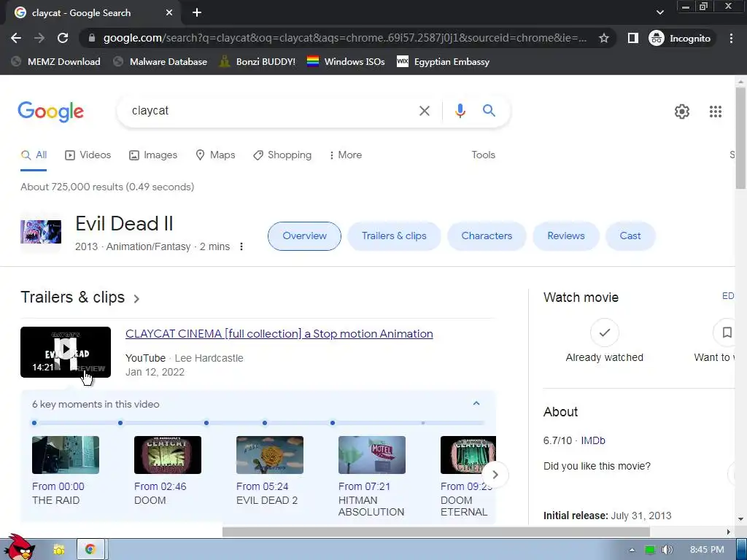Click the 8:45 PM taskbar clock
Viewport: 747px width, 560px height.
(707, 550)
